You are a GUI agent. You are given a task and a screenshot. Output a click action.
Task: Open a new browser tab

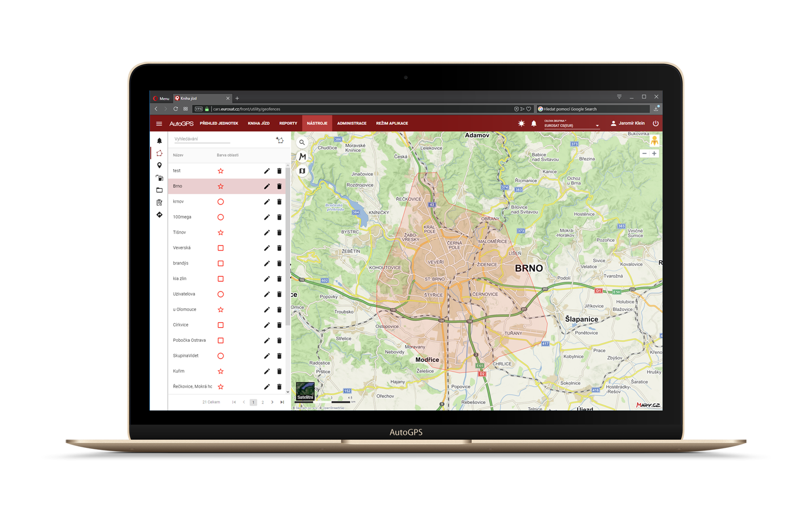[237, 98]
